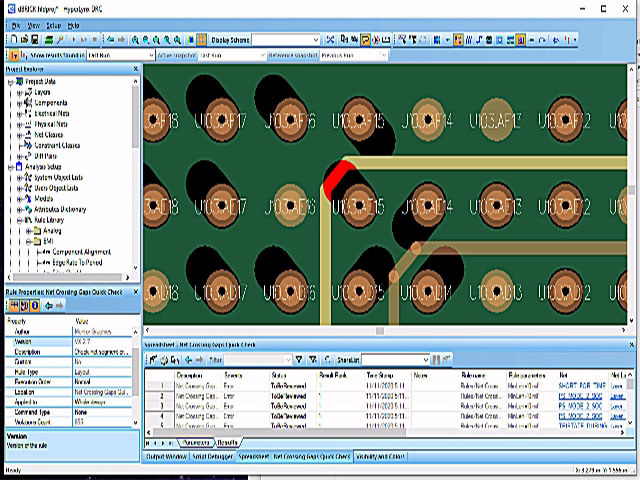Select Components in Project Explorer
640x480 pixels.
pyautogui.click(x=51, y=103)
